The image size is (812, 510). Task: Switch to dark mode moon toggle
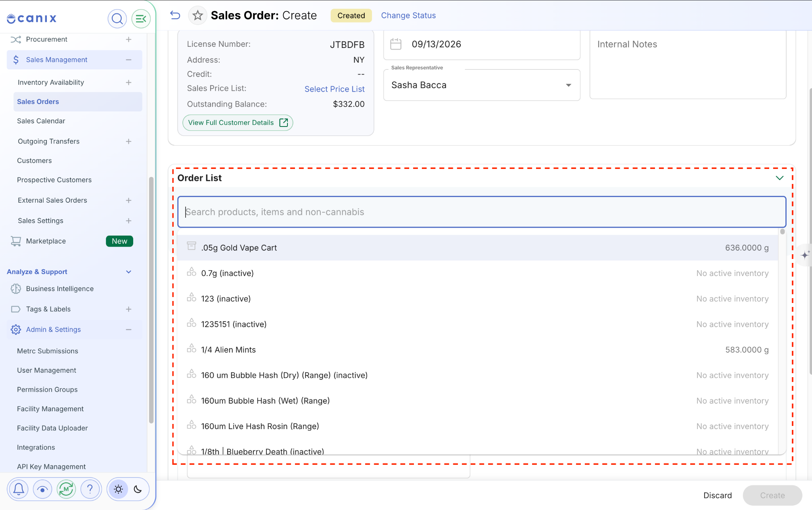pos(138,489)
